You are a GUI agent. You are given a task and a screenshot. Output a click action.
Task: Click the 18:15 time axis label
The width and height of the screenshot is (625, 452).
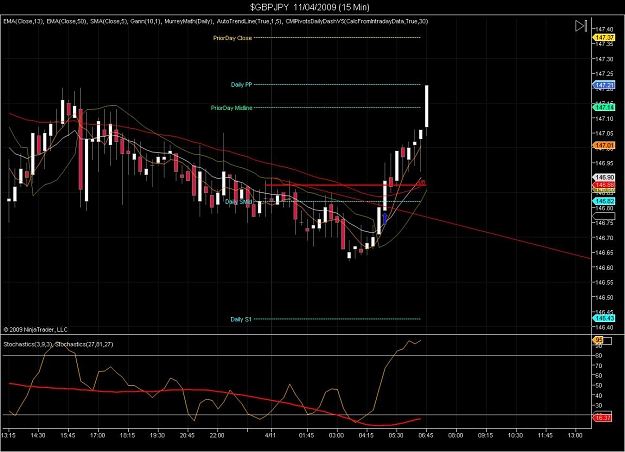(x=127, y=435)
